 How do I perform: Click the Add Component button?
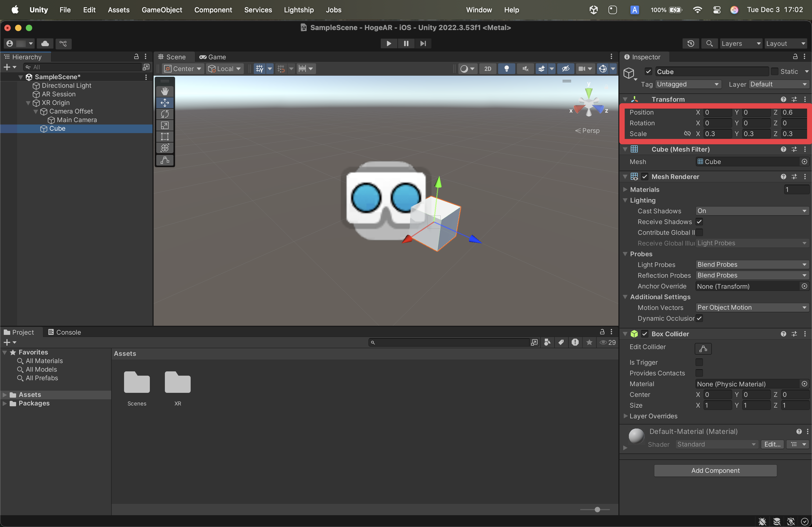pyautogui.click(x=715, y=470)
